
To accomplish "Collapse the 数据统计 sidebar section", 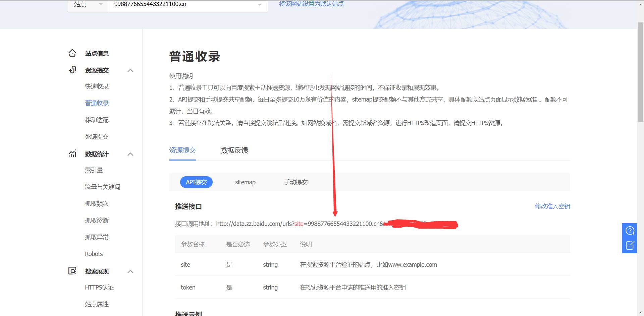I will (130, 154).
